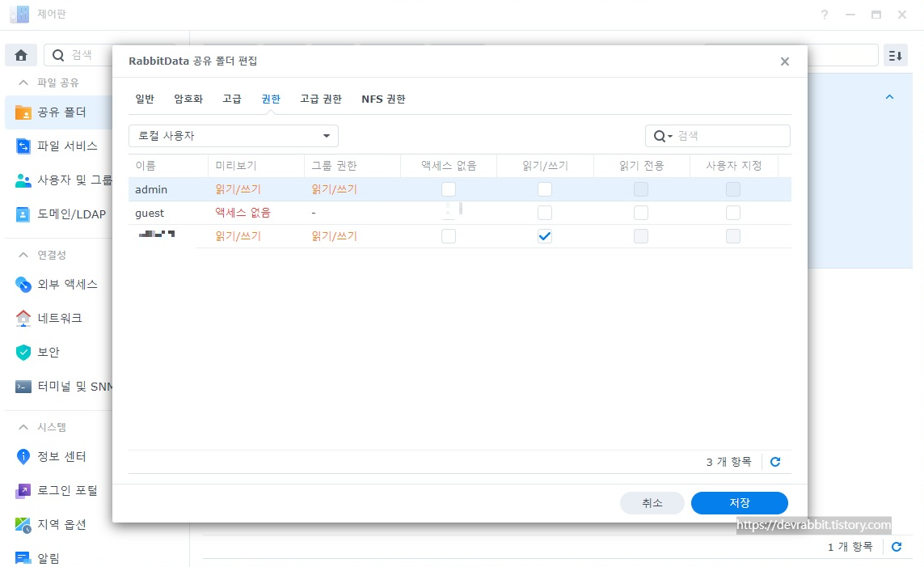Check No Access (액세스 없음) for admin
924x567 pixels.
pos(449,189)
